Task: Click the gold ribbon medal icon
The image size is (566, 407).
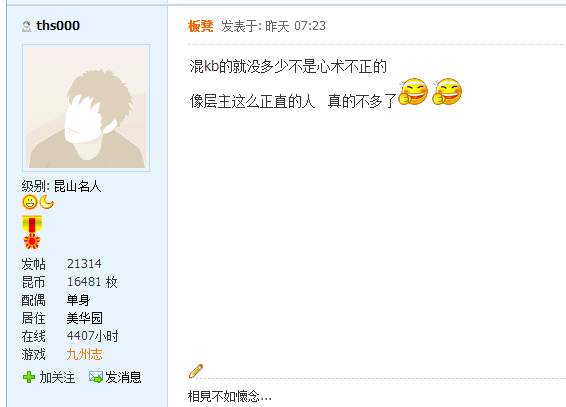Action: tap(32, 224)
